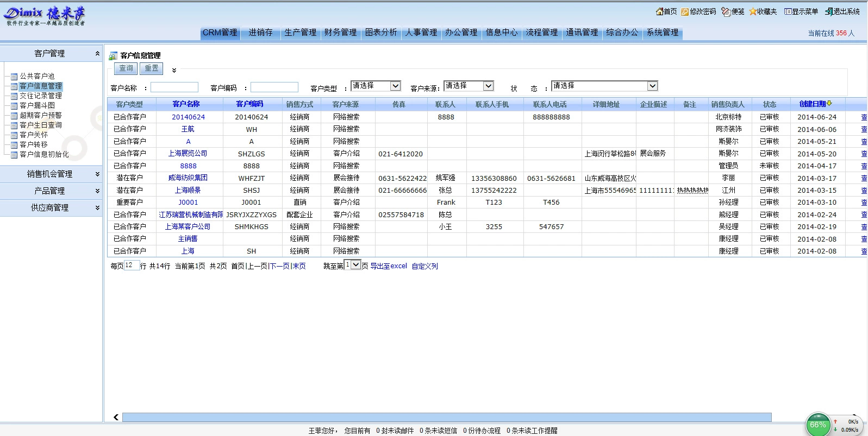Screen dimensions: 868x436
Task: Expand the extra search options double chevron
Action: [174, 70]
